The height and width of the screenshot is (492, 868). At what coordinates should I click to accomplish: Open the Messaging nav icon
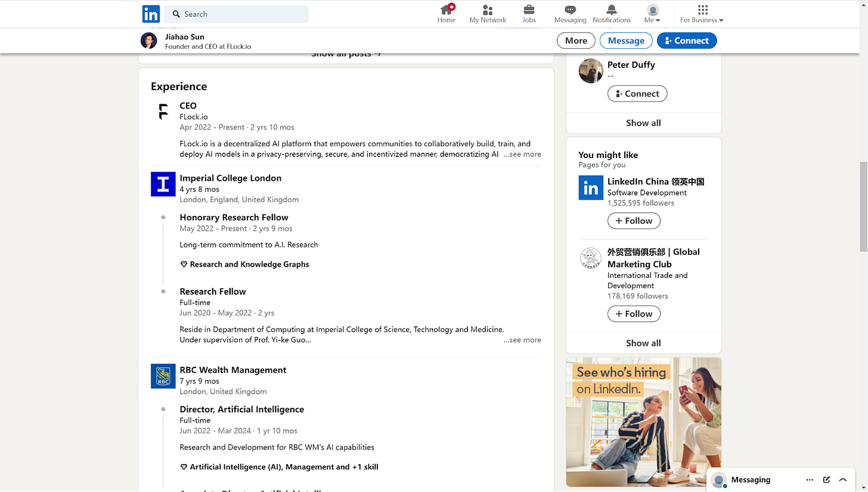pyautogui.click(x=570, y=14)
